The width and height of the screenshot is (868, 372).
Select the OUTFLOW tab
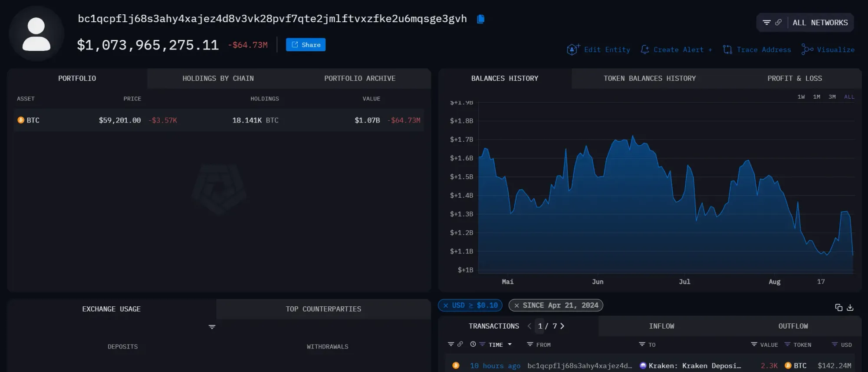tap(793, 326)
